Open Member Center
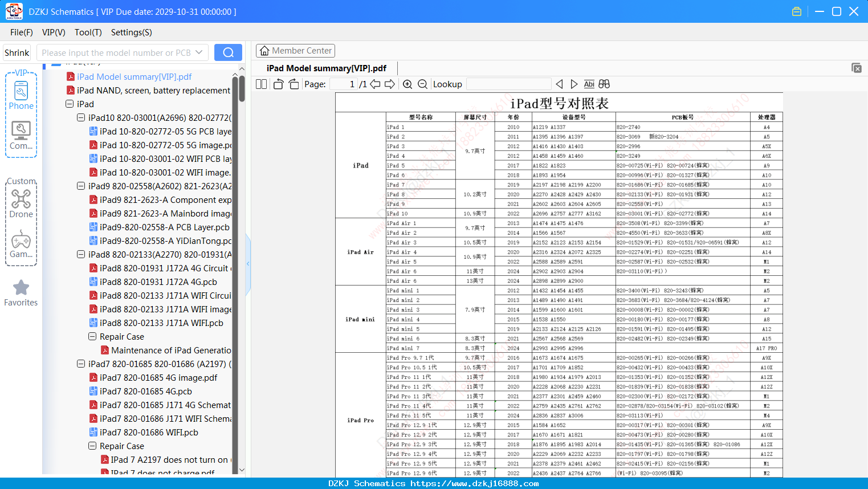The height and width of the screenshot is (489, 868). click(295, 51)
